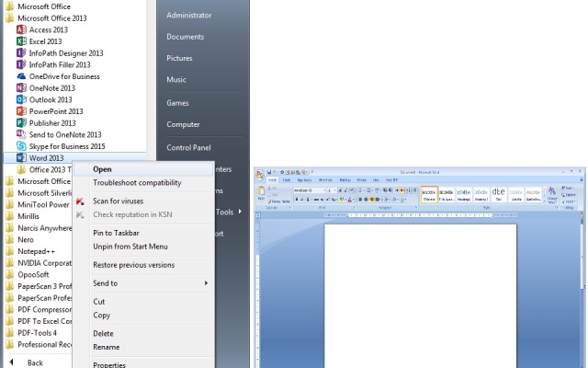
Task: Expand the Notepad++ folder
Action: click(x=30, y=251)
